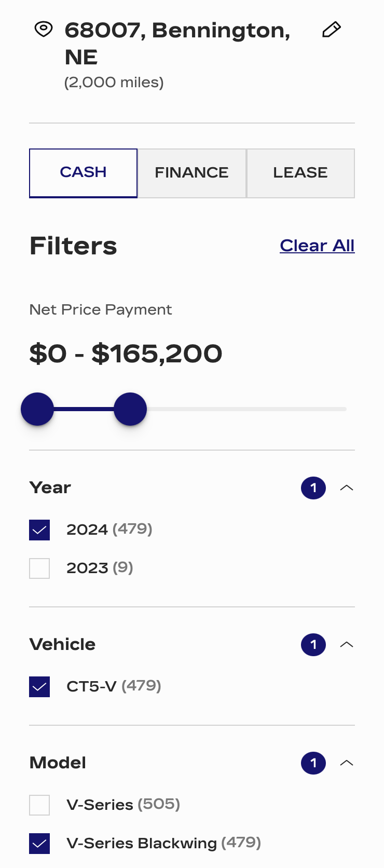Screen dimensions: 384x868
Task: Enable the V-Series model checkbox
Action: pyautogui.click(x=39, y=805)
